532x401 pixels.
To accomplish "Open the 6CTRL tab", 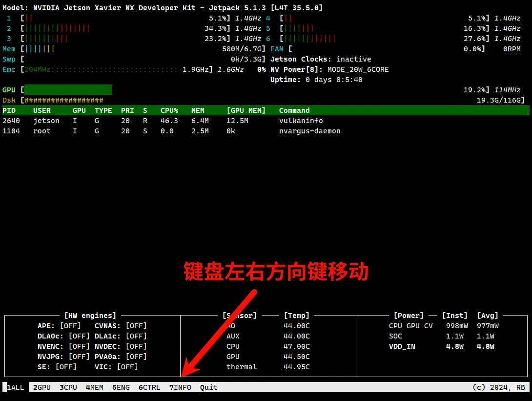I will pos(149,387).
